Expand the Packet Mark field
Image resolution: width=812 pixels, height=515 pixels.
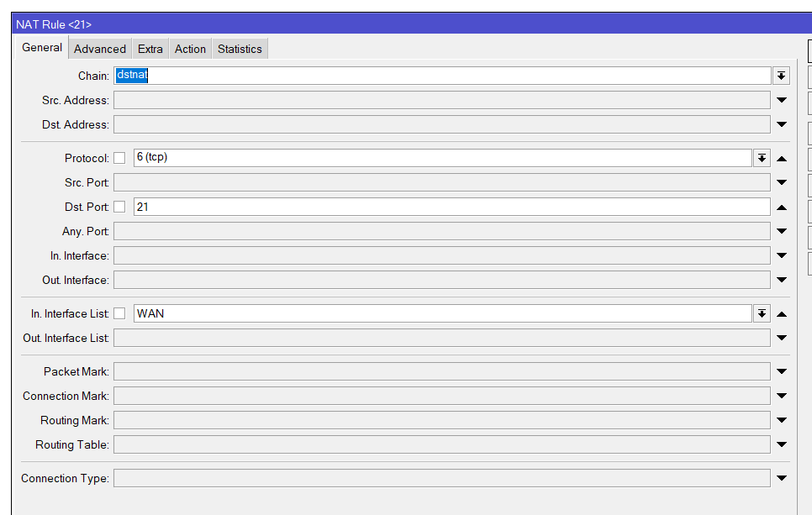pos(782,371)
